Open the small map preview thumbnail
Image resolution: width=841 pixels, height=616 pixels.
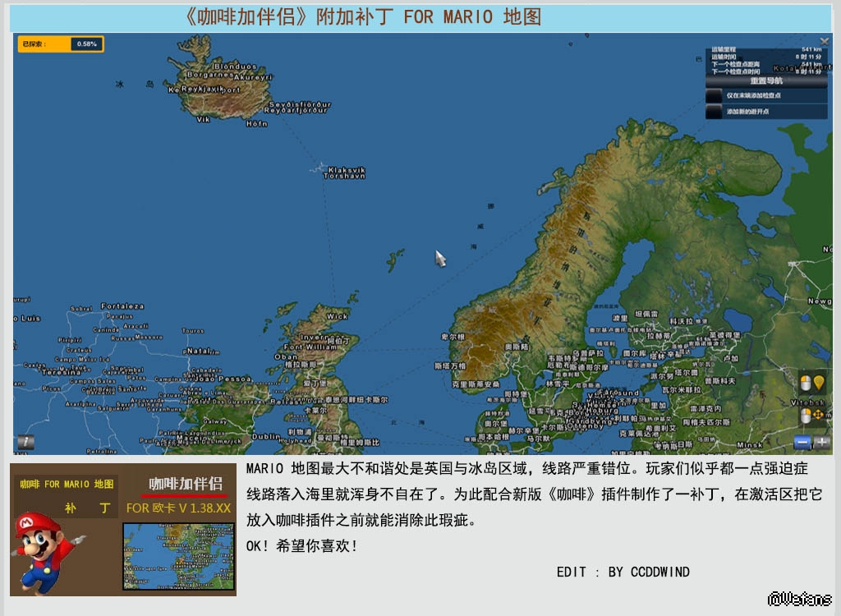point(177,556)
